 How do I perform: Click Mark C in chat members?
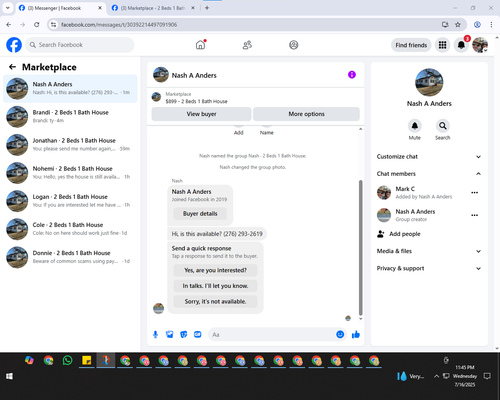click(x=405, y=189)
